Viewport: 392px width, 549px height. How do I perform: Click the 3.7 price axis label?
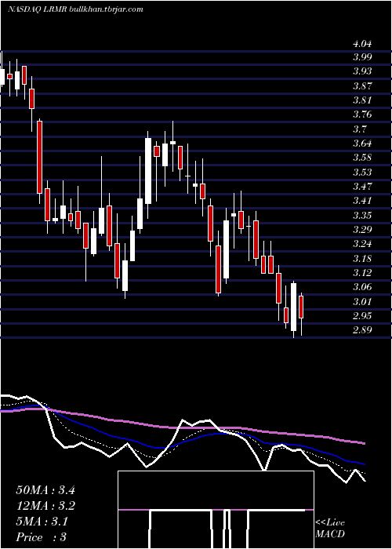tap(359, 129)
